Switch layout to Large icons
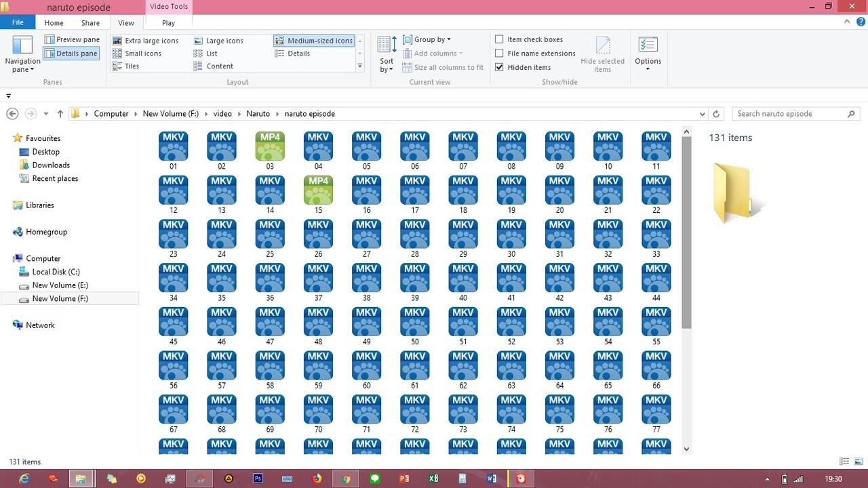 pos(218,41)
